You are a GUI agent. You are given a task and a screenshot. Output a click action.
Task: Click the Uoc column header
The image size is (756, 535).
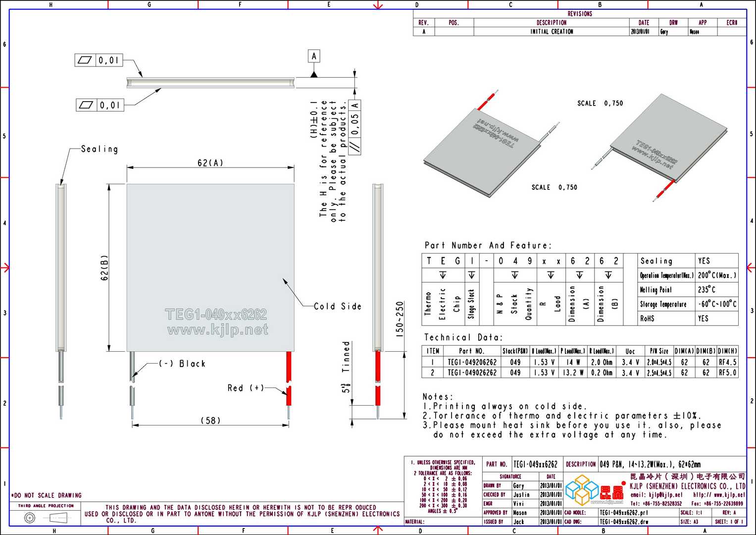click(x=630, y=351)
